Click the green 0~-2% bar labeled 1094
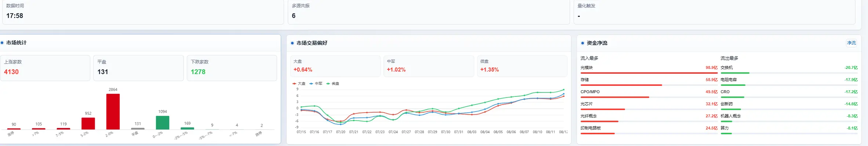Viewport: 868px width, 146px height. pyautogui.click(x=163, y=123)
